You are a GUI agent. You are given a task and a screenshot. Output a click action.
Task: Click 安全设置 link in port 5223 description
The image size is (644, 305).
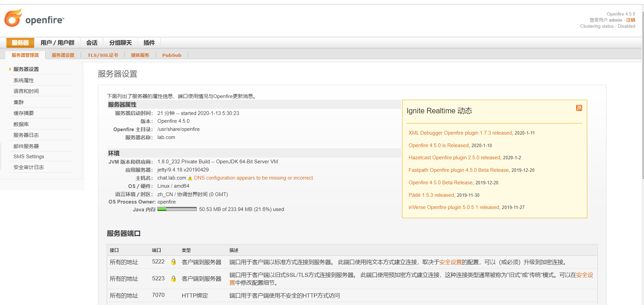tap(585, 275)
